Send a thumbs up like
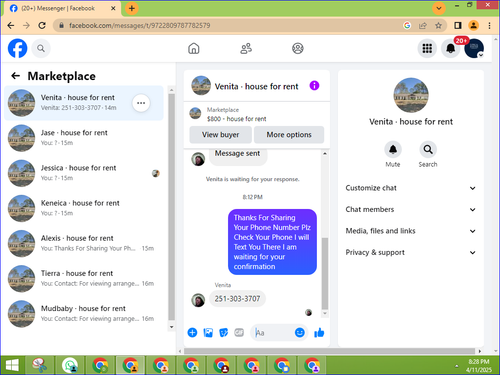The image size is (500, 375). click(x=319, y=332)
